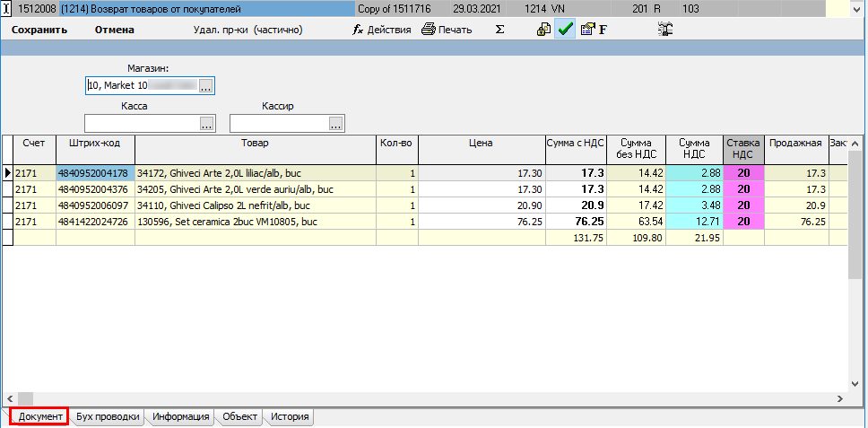The width and height of the screenshot is (868, 428).
Task: Click the Sigma totals icon
Action: (499, 30)
